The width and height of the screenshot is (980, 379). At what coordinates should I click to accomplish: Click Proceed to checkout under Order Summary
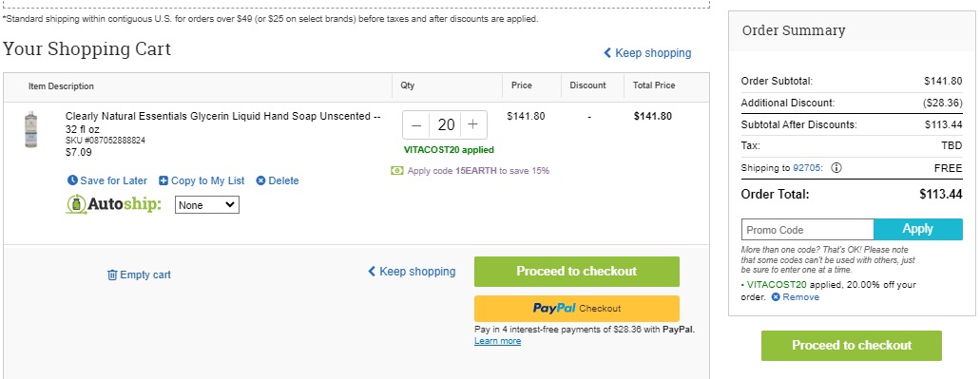852,346
